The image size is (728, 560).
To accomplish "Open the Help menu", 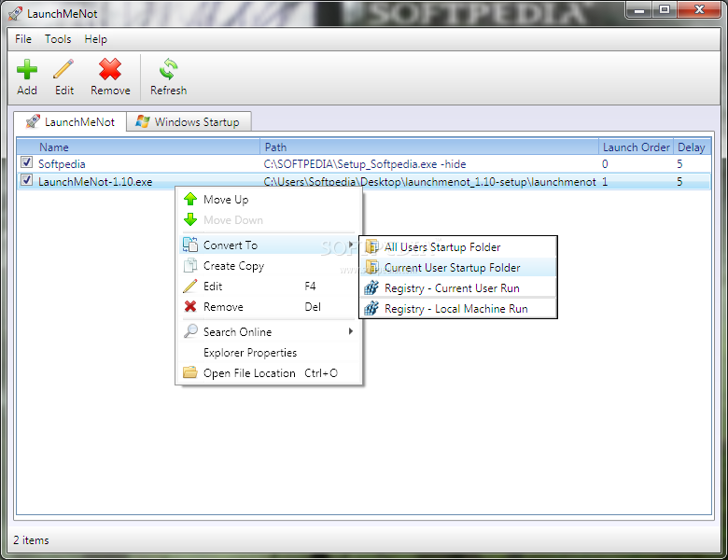I will tap(95, 39).
